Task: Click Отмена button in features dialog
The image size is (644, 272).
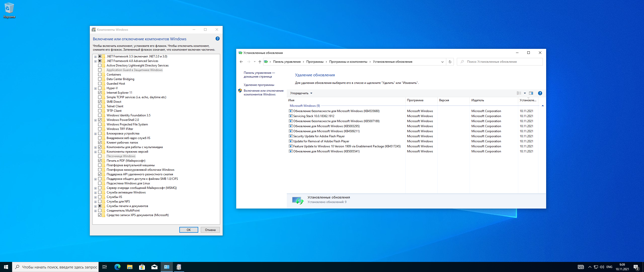Action: [x=210, y=230]
